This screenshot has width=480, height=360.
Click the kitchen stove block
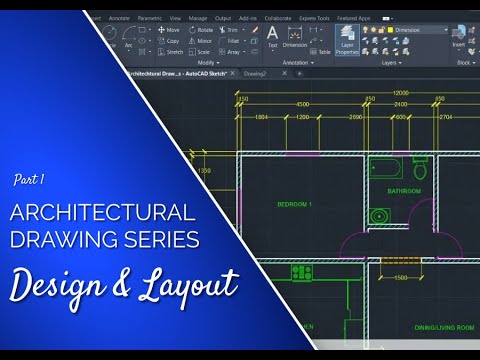pos(302,273)
